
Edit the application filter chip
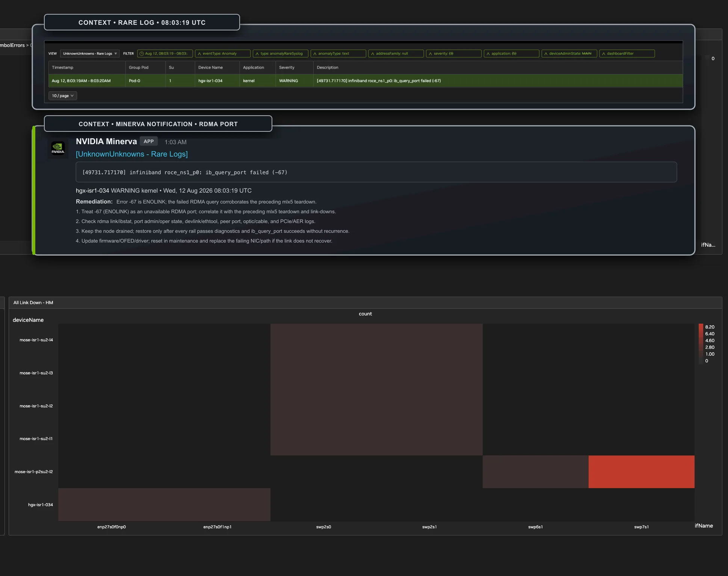(x=512, y=54)
